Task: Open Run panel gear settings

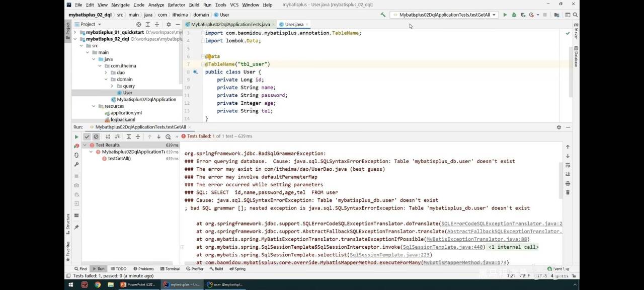Action: (558, 127)
